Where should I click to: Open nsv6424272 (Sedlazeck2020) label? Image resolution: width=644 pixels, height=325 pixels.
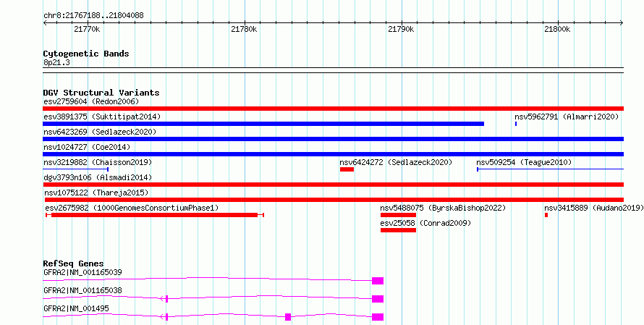click(396, 162)
